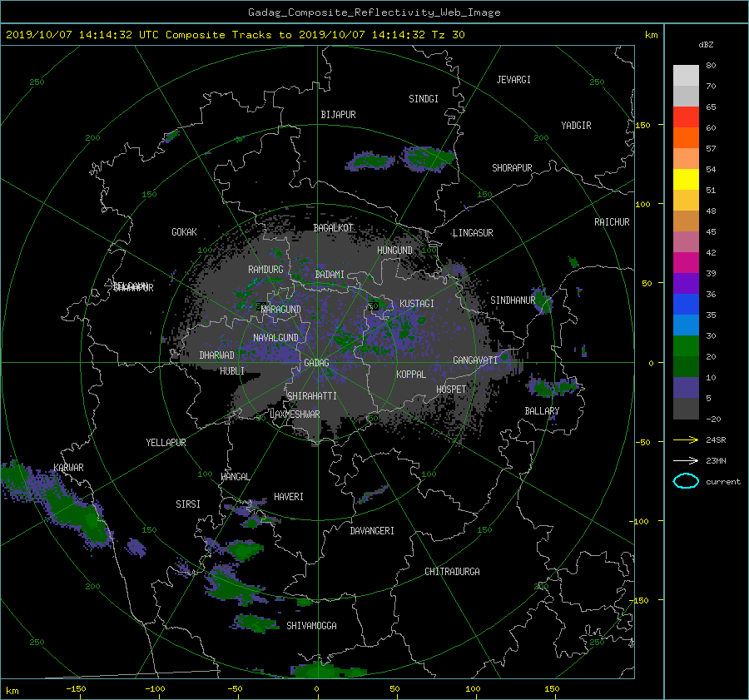The height and width of the screenshot is (700, 749).
Task: Click the 24SR yellow arrow legend icon
Action: coord(686,439)
